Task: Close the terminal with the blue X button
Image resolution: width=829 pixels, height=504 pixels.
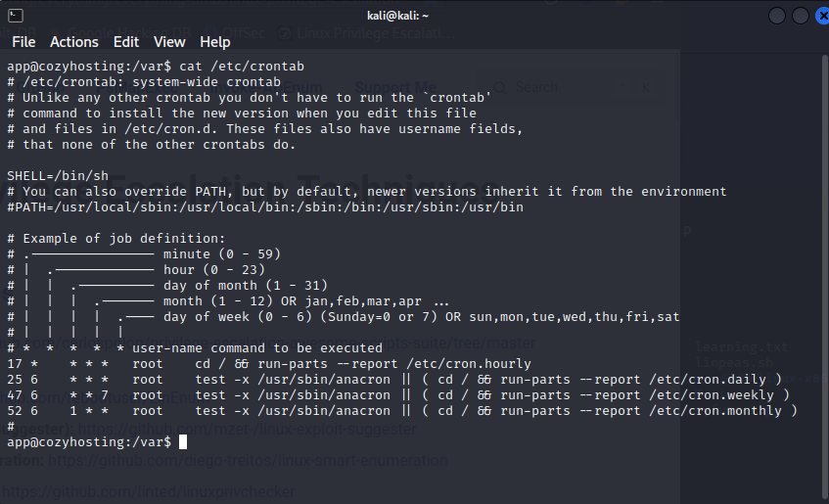Action: [819, 16]
